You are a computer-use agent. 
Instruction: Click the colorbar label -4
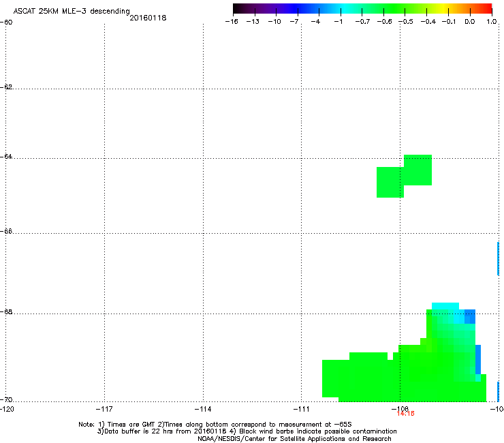[x=315, y=22]
